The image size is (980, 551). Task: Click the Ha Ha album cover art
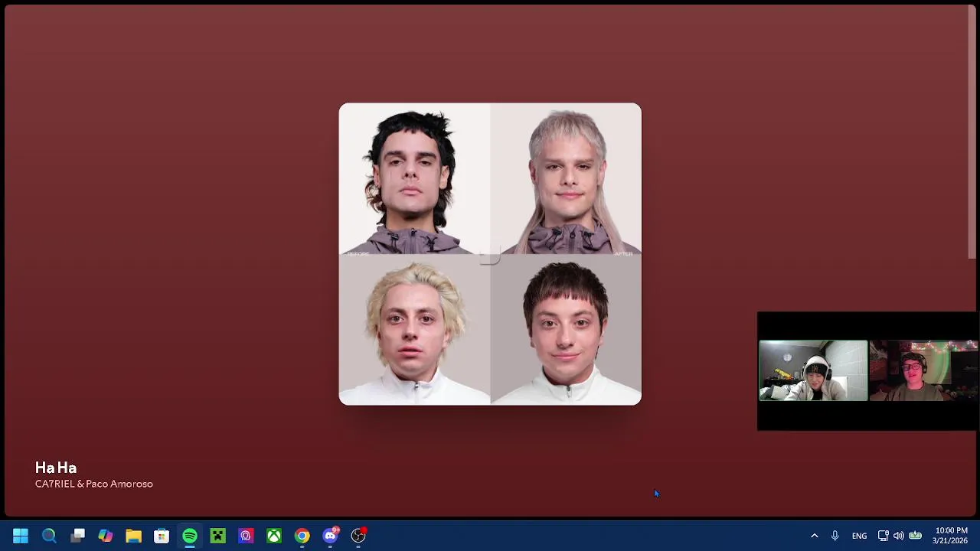[490, 254]
